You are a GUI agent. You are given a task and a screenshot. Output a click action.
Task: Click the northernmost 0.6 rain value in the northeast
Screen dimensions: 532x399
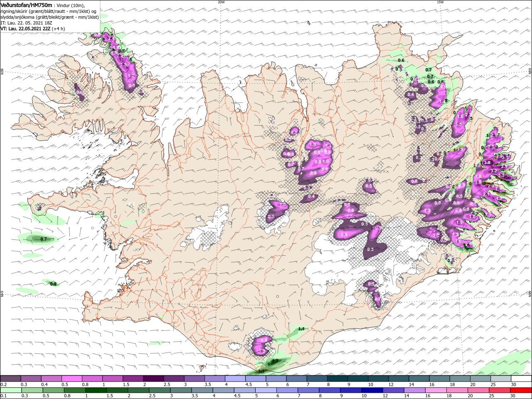[x=401, y=61]
